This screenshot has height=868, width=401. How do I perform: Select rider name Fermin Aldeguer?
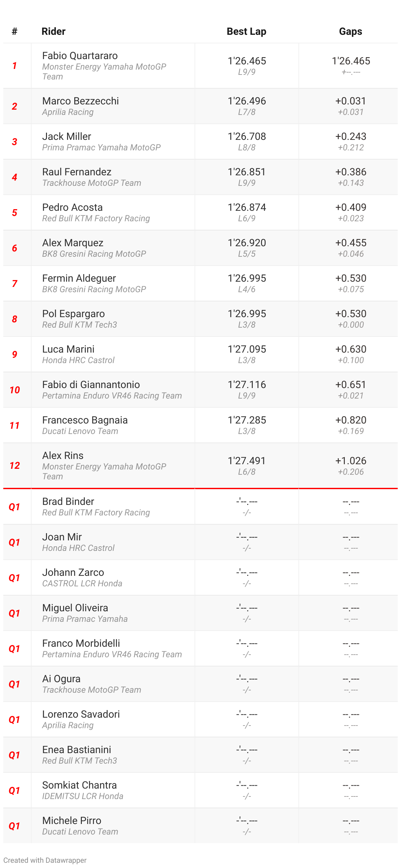79,278
